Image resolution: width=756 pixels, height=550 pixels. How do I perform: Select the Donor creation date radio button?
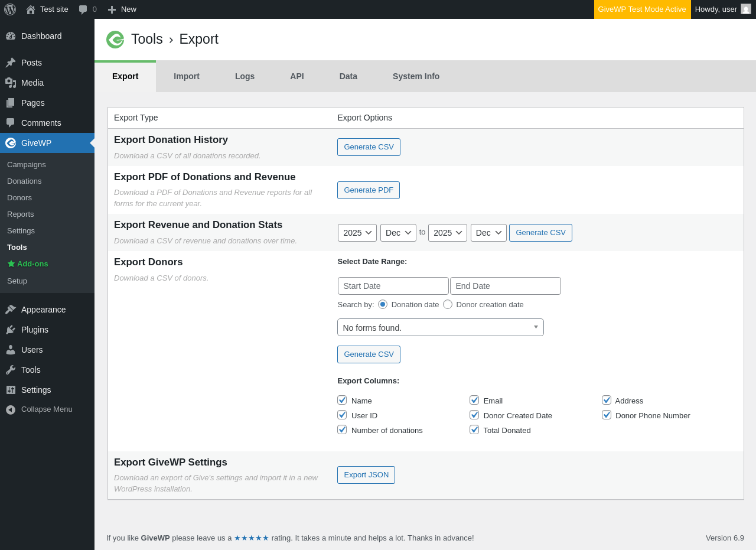tap(448, 304)
